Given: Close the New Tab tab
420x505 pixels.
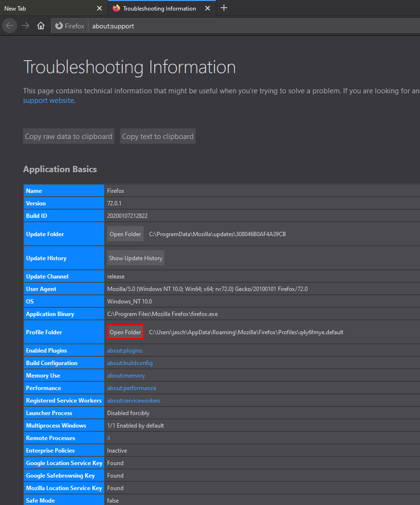Looking at the screenshot, I should coord(99,8).
